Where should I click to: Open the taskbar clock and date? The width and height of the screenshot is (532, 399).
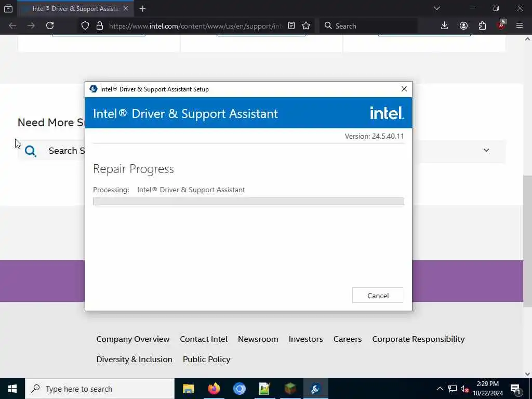click(487, 389)
